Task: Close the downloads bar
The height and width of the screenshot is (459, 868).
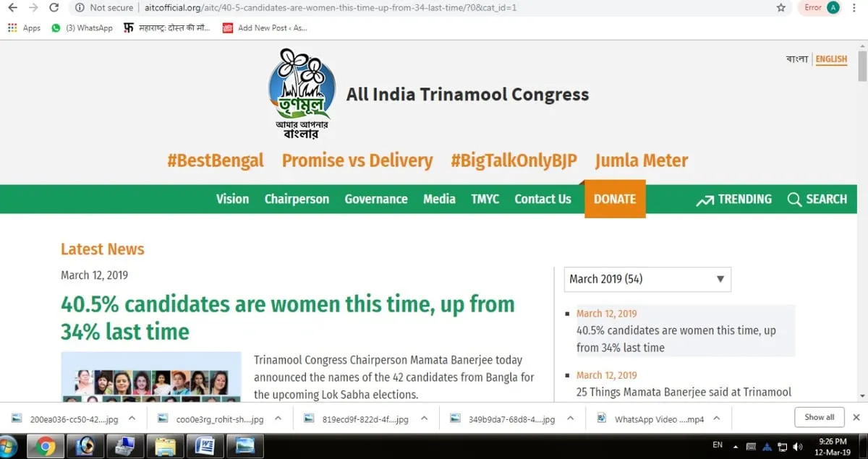Action: click(x=856, y=417)
